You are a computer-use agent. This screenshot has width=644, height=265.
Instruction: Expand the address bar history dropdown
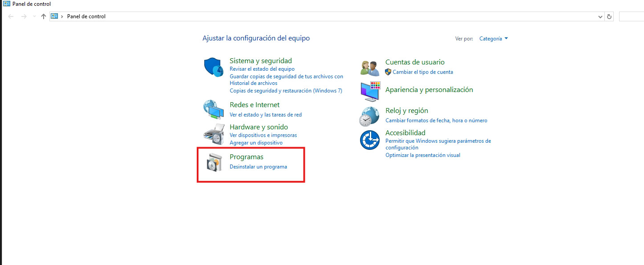point(600,16)
